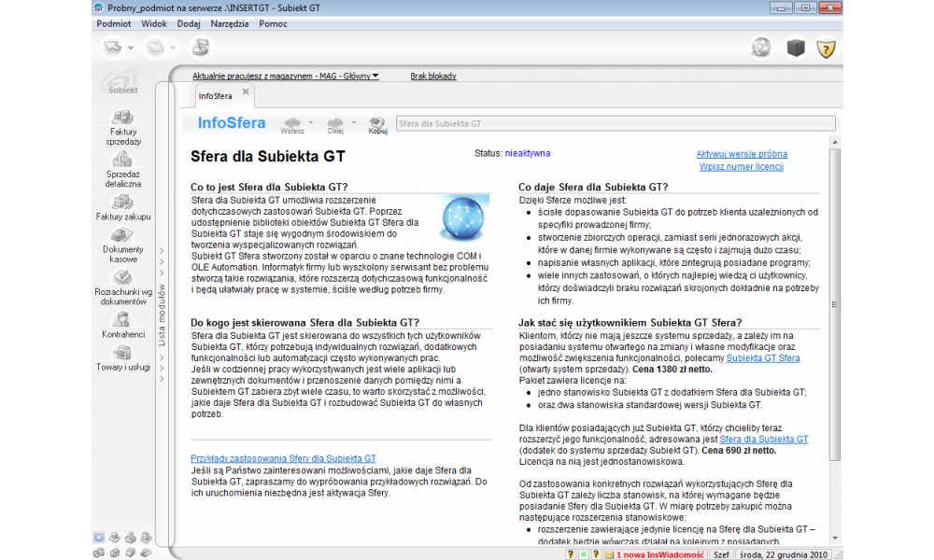
Task: Open the Dodaj menu
Action: coord(189,24)
